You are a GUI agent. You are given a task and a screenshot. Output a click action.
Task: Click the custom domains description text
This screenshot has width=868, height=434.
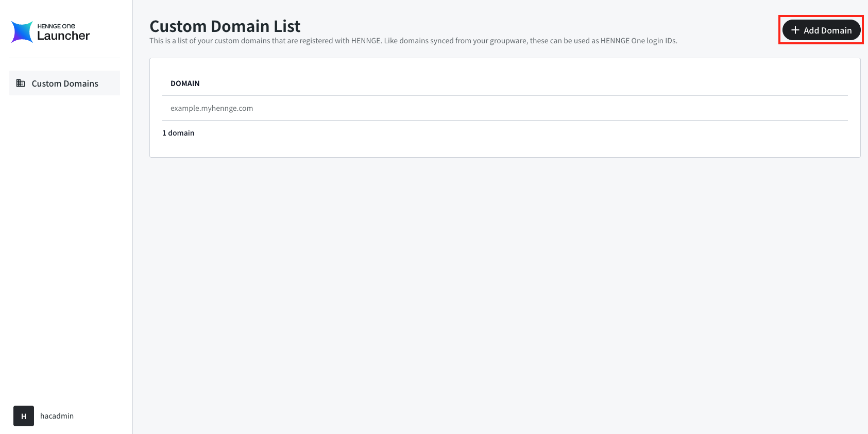(413, 41)
